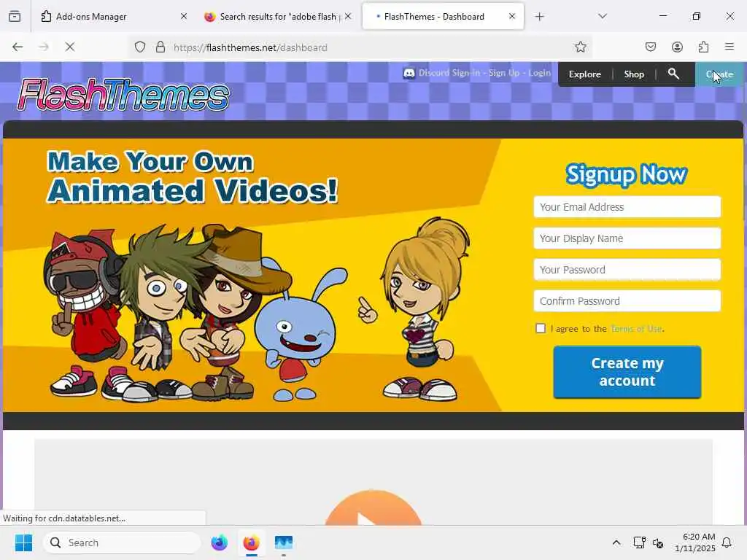Open Firefox from the taskbar
The image size is (747, 560).
click(x=251, y=542)
